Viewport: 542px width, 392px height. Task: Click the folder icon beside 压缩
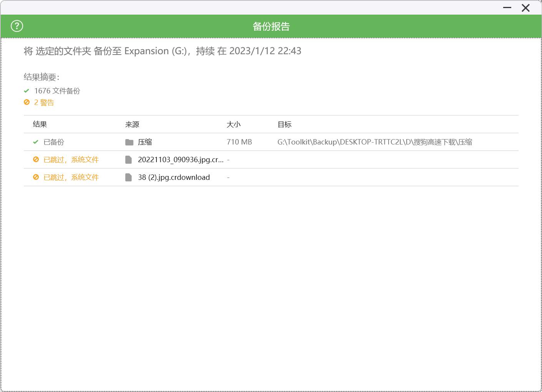click(x=129, y=142)
